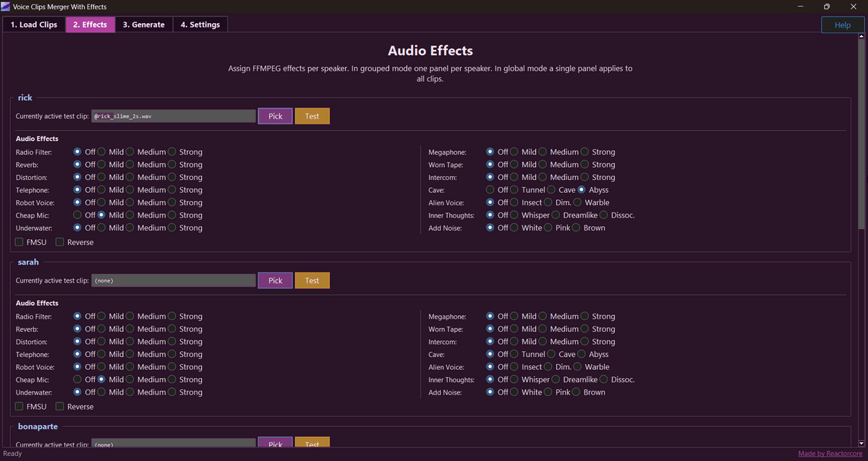Set rick's Alien Voice to Warble
Viewport: 868px width, 461px height.
[x=577, y=202]
